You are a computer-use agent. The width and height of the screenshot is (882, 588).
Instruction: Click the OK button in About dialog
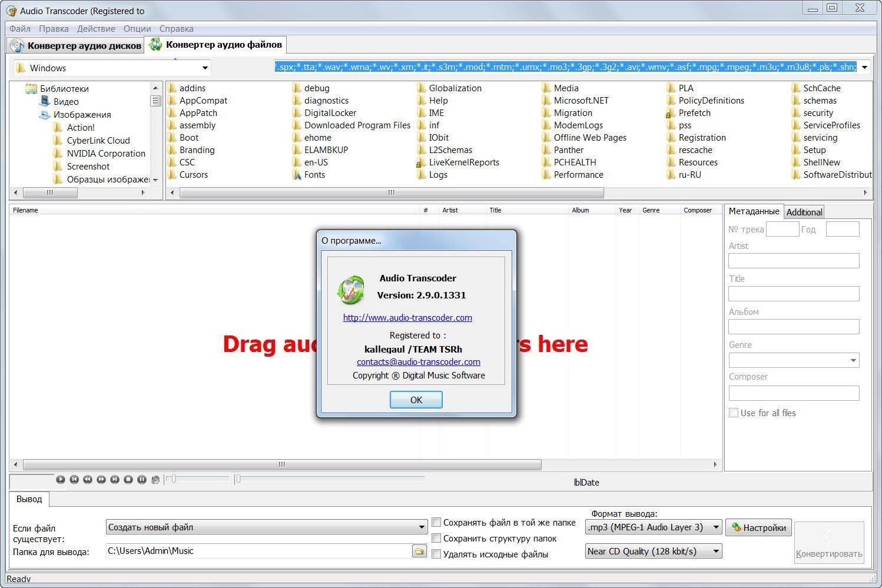coord(416,400)
